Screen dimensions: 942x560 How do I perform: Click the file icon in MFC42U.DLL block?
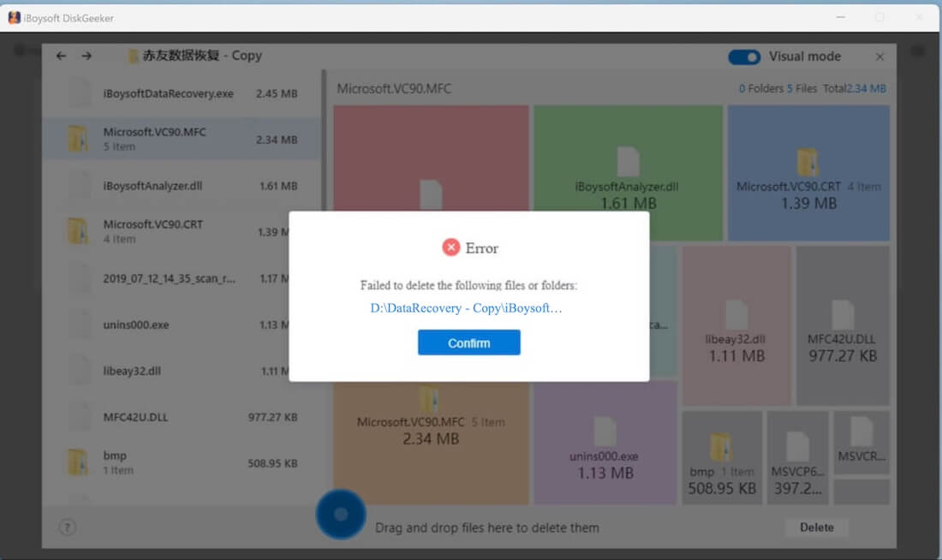843,314
